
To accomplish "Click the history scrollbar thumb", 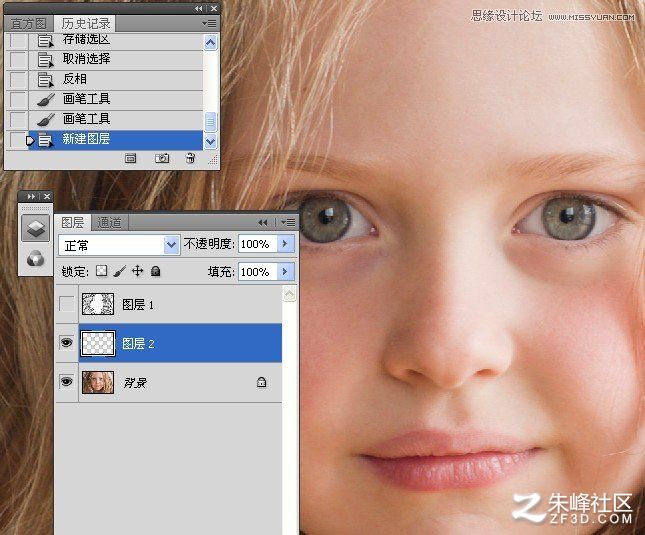I will point(210,122).
